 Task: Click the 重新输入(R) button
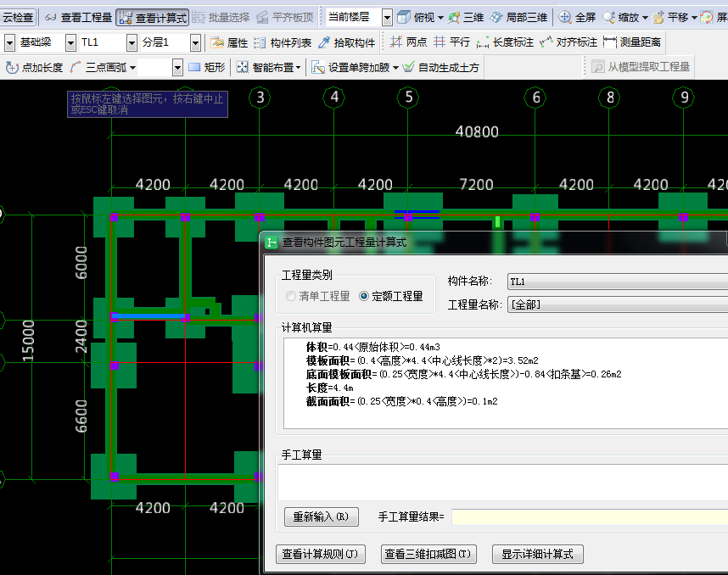322,517
